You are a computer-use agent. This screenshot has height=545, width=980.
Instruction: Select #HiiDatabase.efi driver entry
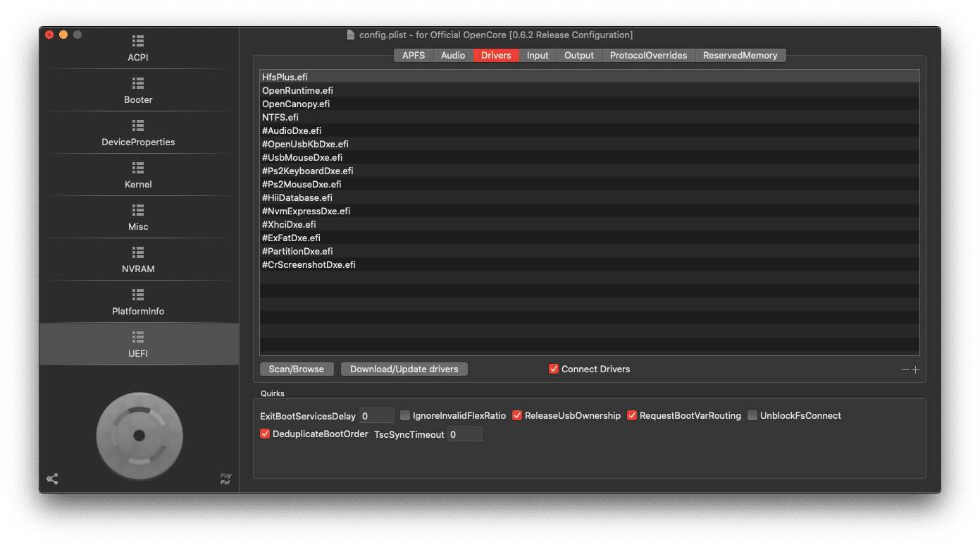(590, 197)
